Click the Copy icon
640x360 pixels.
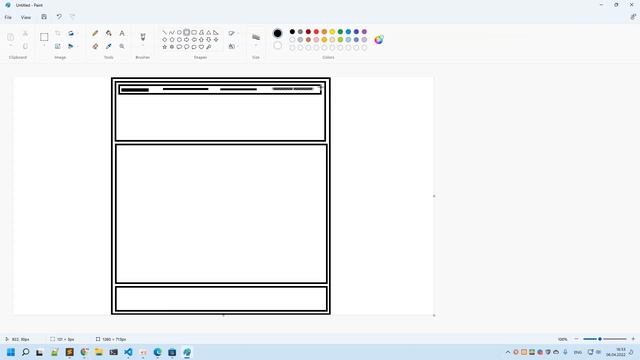click(25, 46)
